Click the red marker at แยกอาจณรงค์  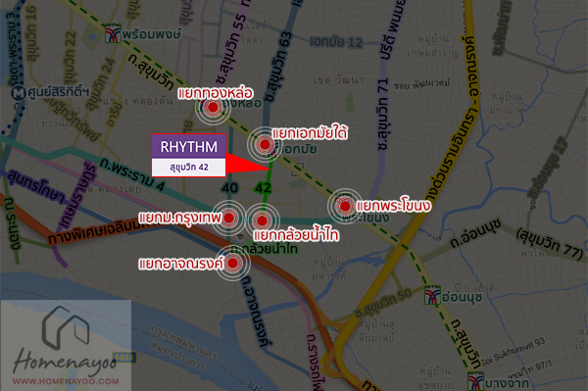(232, 263)
